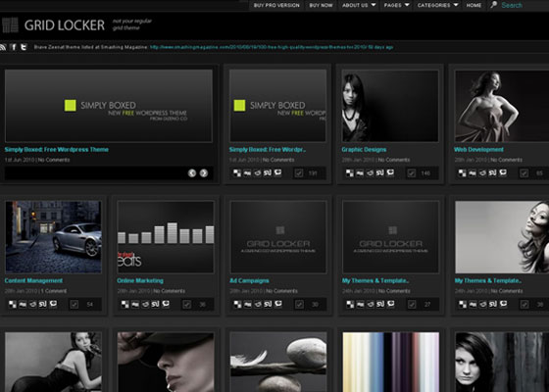
Task: Open the Facebook icon in ticker bar
Action: (14, 47)
